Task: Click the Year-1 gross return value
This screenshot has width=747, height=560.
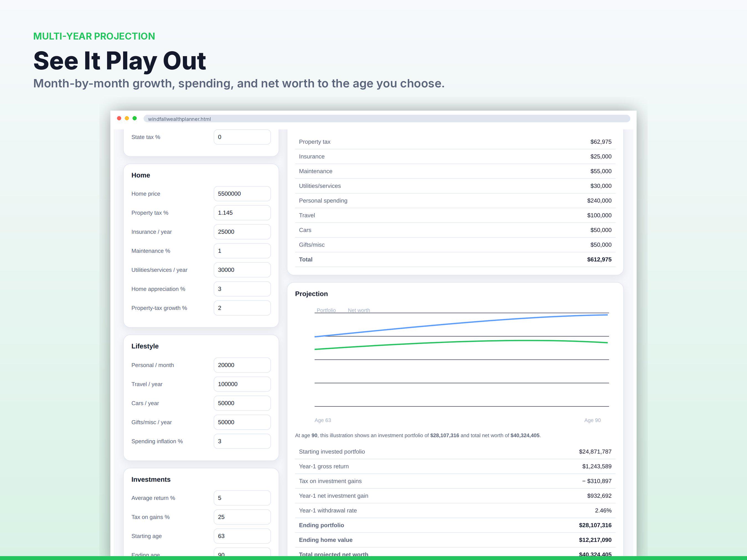Action: [x=597, y=467]
